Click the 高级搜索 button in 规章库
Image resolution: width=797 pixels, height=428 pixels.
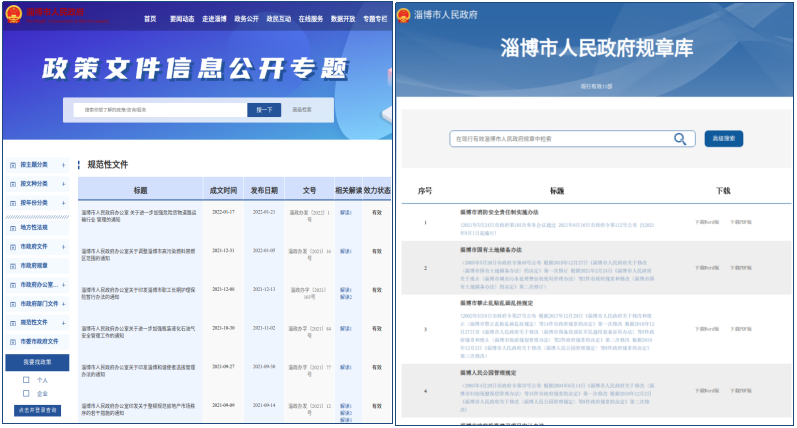click(726, 139)
